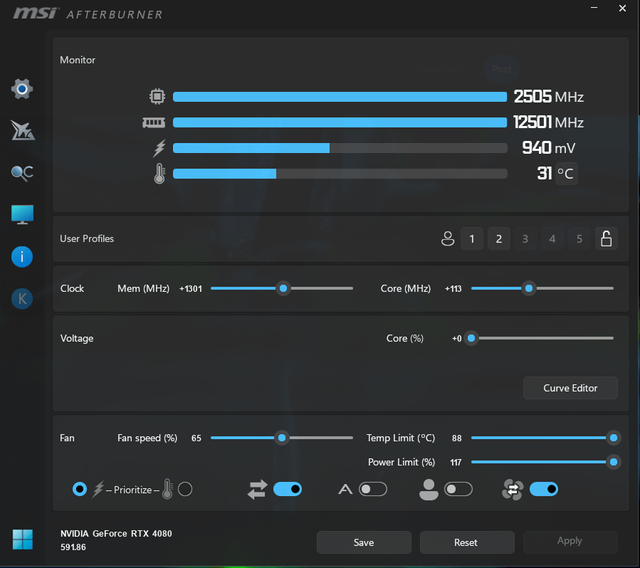Open the hardware monitor screen icon
Image resolution: width=640 pixels, height=568 pixels.
coord(22,214)
